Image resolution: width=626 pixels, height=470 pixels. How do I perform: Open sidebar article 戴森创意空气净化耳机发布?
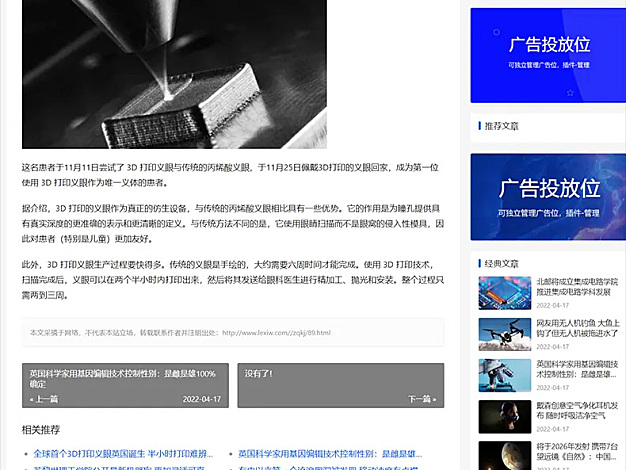(x=578, y=411)
